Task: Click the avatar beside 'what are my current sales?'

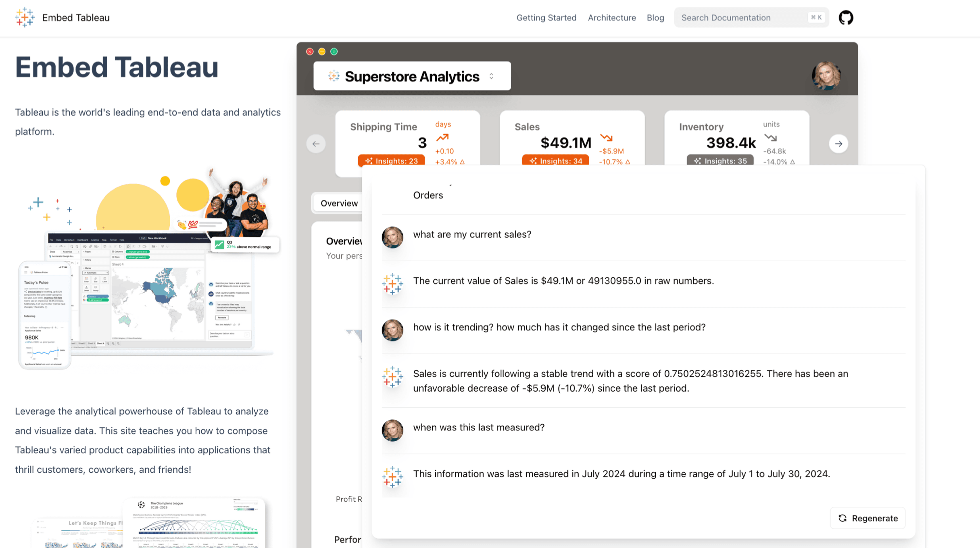Action: point(392,237)
